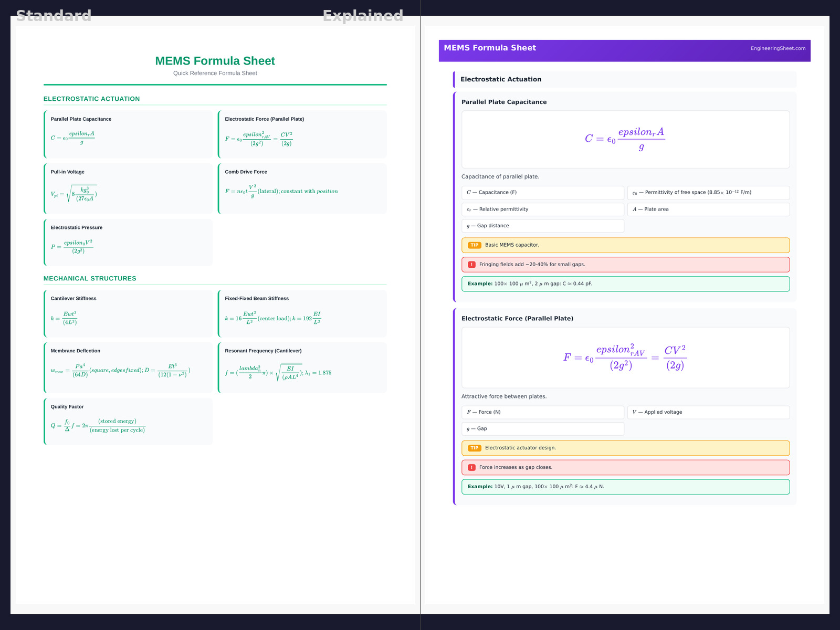Open the EngineeringSheet.com link
The image size is (840, 630).
(x=778, y=48)
